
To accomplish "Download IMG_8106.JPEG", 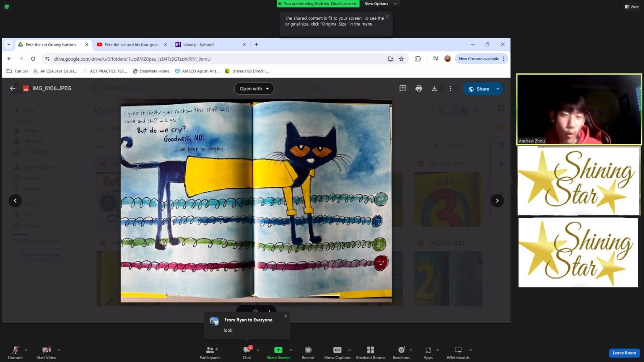I will point(435,88).
